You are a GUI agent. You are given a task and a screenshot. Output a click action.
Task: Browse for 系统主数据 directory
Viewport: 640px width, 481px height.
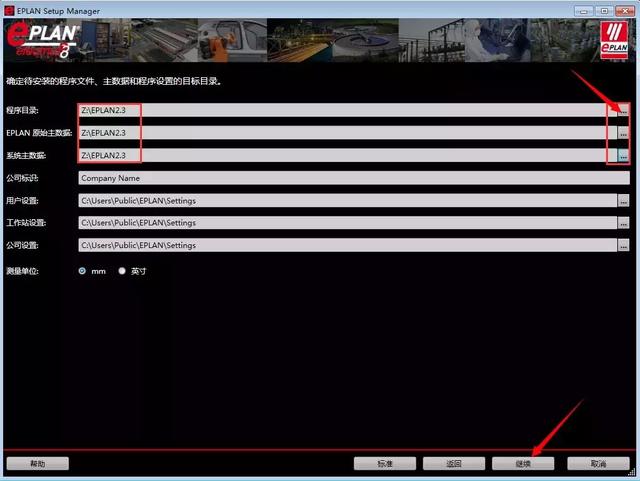[x=623, y=156]
